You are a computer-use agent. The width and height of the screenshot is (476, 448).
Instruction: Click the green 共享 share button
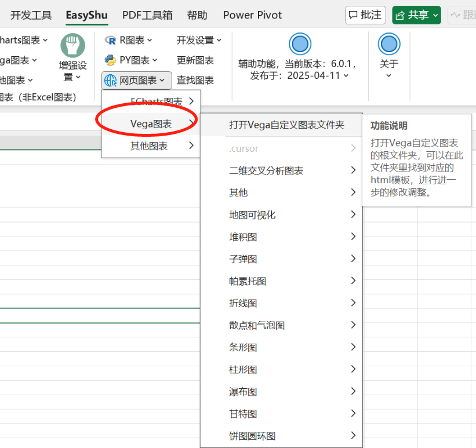(x=416, y=15)
